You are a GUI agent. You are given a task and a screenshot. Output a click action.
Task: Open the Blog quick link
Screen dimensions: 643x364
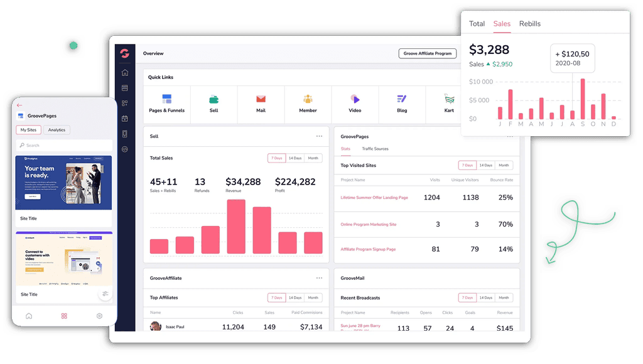tap(402, 104)
